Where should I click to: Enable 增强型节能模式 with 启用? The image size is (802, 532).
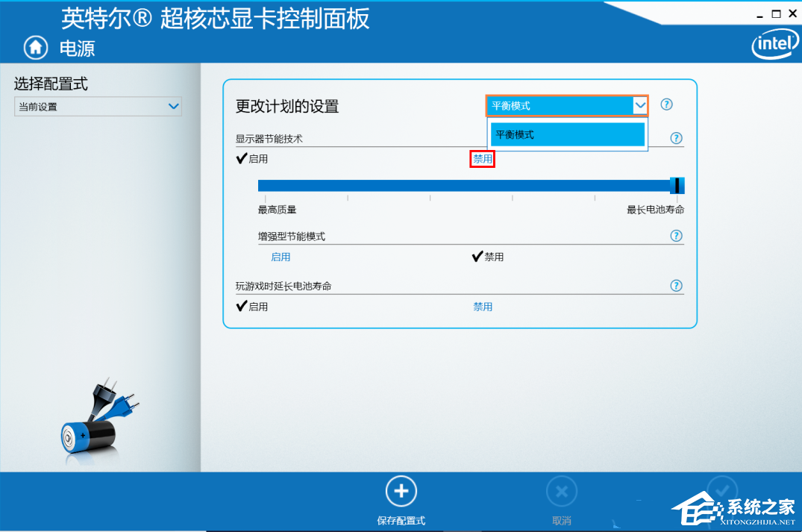pyautogui.click(x=281, y=257)
